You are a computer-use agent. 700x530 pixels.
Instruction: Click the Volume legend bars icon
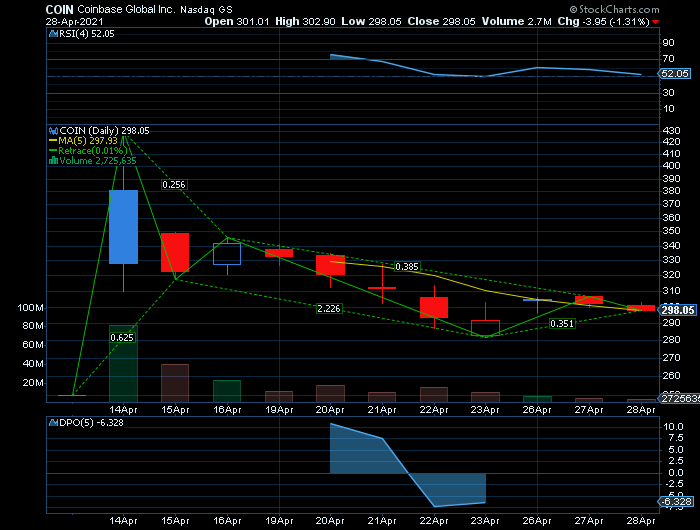pyautogui.click(x=53, y=161)
